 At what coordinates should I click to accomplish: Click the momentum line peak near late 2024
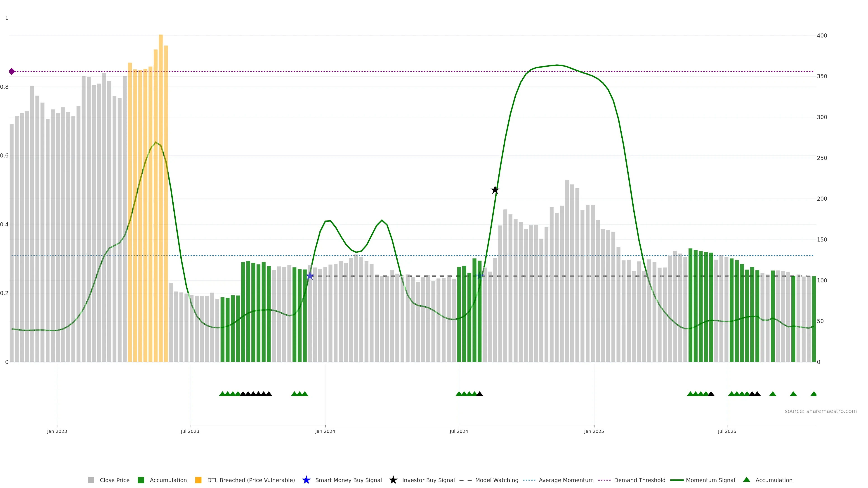click(557, 65)
